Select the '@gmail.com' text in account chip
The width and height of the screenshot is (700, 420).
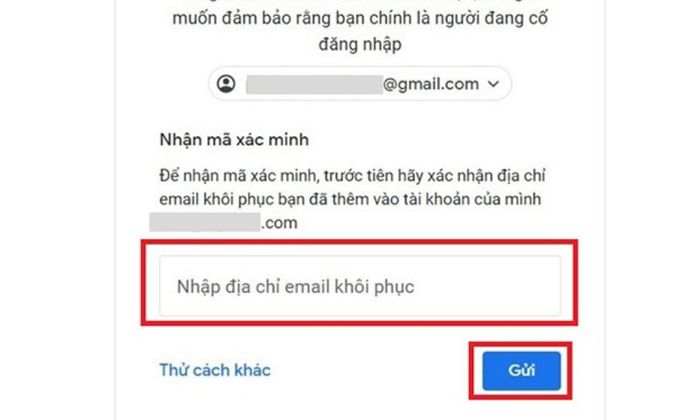click(x=431, y=84)
